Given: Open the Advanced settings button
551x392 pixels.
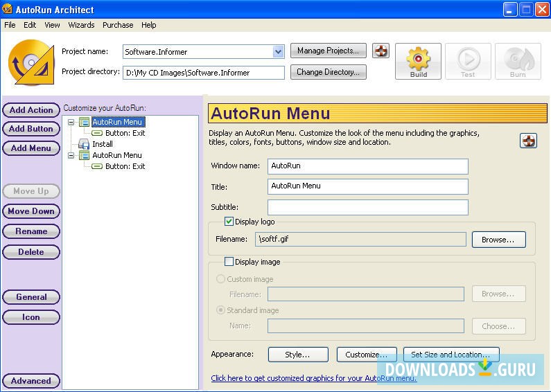Looking at the screenshot, I should coord(31,381).
